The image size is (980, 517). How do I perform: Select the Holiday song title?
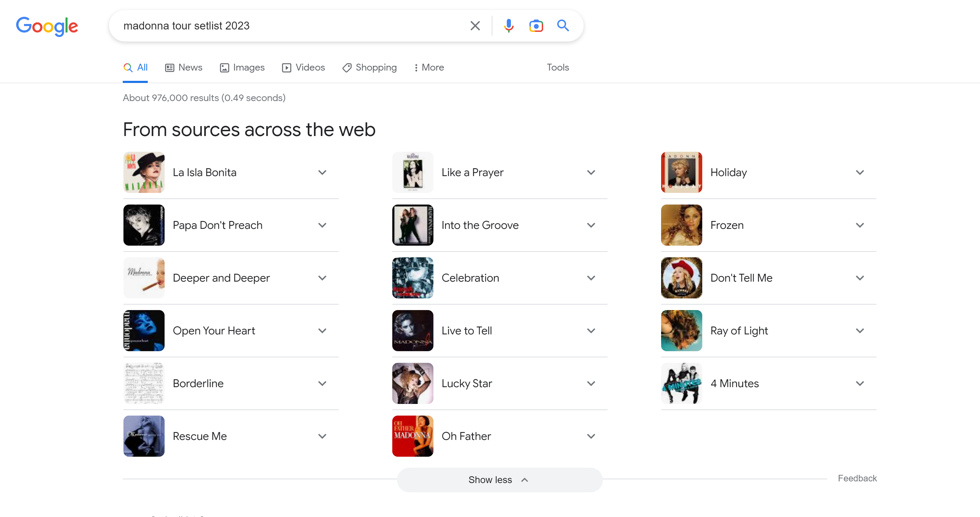[729, 173]
